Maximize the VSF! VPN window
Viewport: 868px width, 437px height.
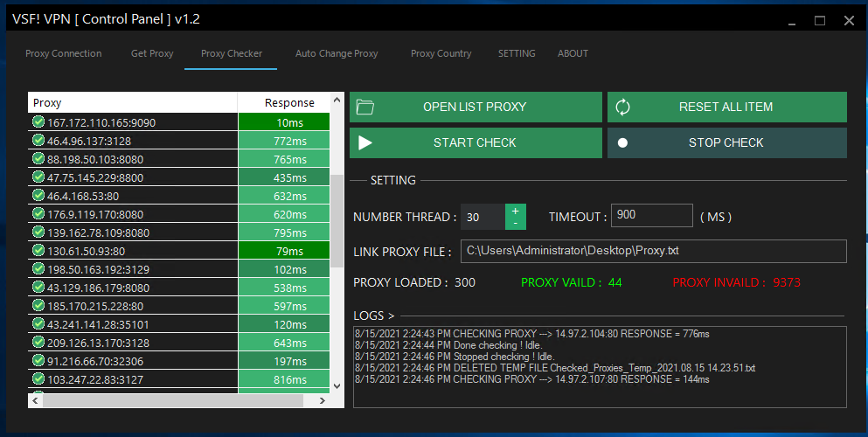point(820,21)
